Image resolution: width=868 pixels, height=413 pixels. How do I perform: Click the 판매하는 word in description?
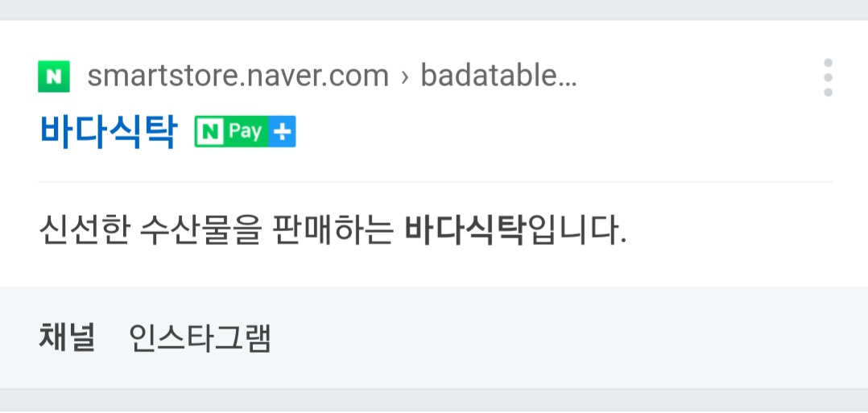(x=333, y=229)
